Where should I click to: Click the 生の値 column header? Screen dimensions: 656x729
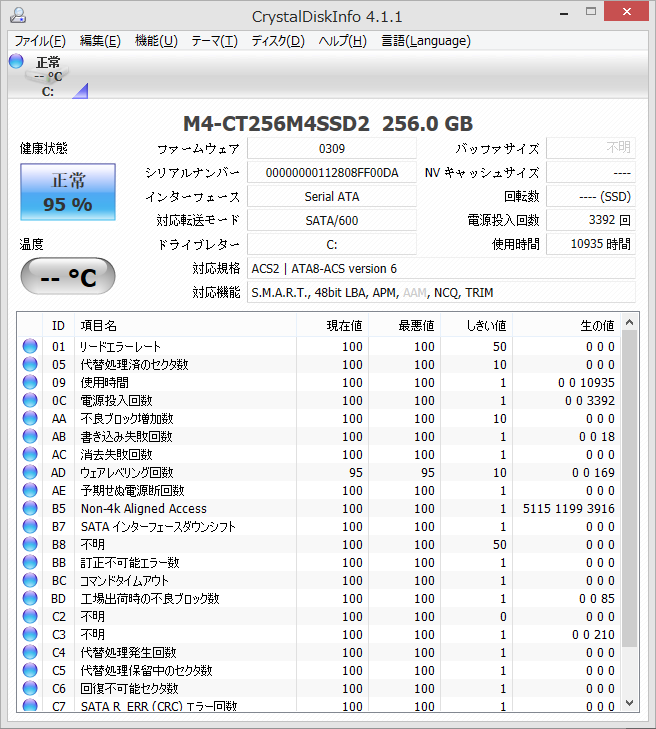[x=566, y=325]
